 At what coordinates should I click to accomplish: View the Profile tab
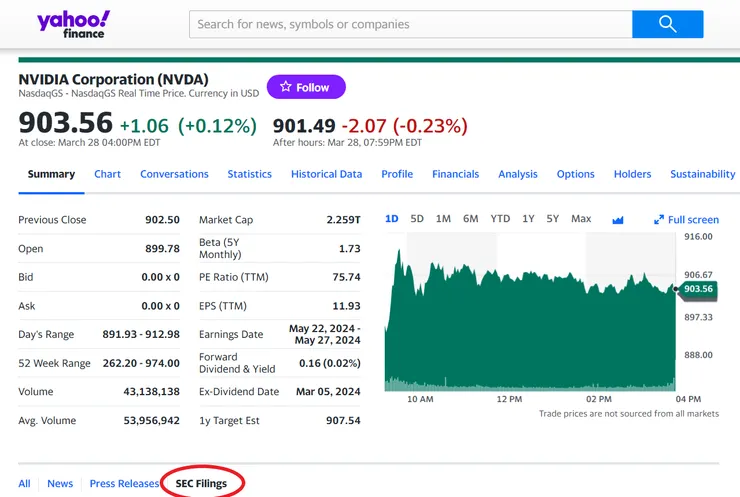point(397,174)
